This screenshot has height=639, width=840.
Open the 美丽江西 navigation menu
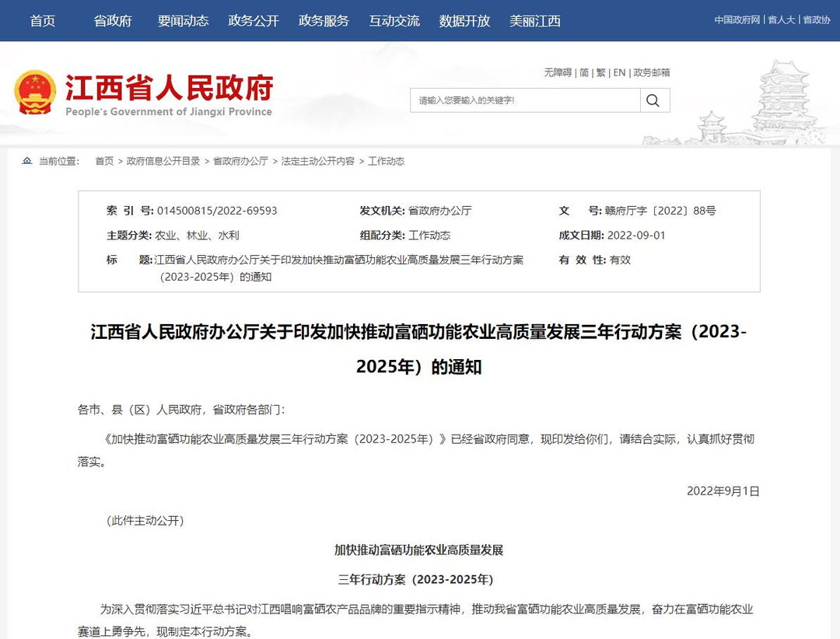(x=534, y=21)
